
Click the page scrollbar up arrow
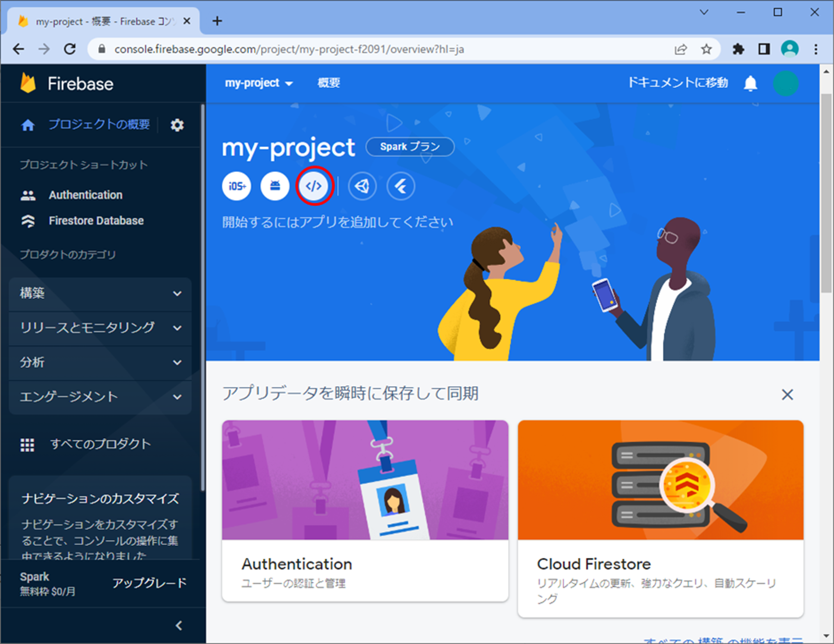click(x=826, y=72)
